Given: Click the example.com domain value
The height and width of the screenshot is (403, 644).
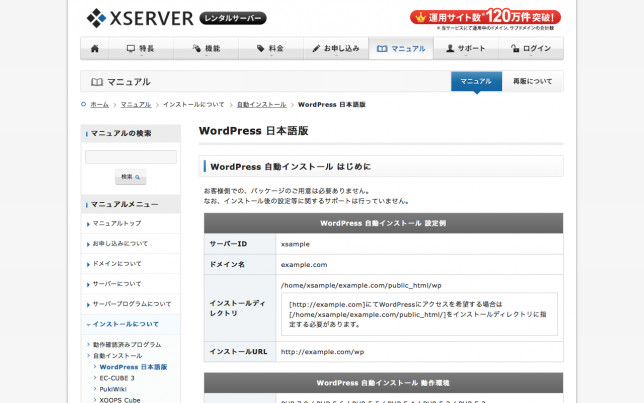Looking at the screenshot, I should (304, 265).
